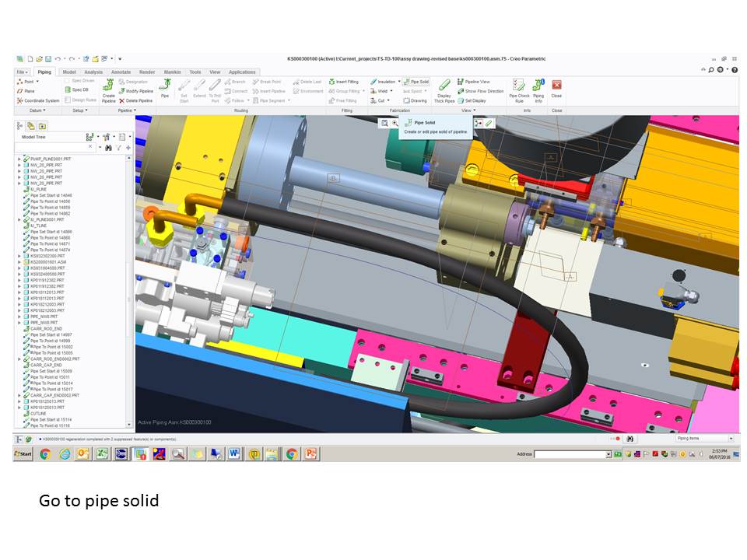Open Word from the taskbar
747x560 pixels.
234,453
